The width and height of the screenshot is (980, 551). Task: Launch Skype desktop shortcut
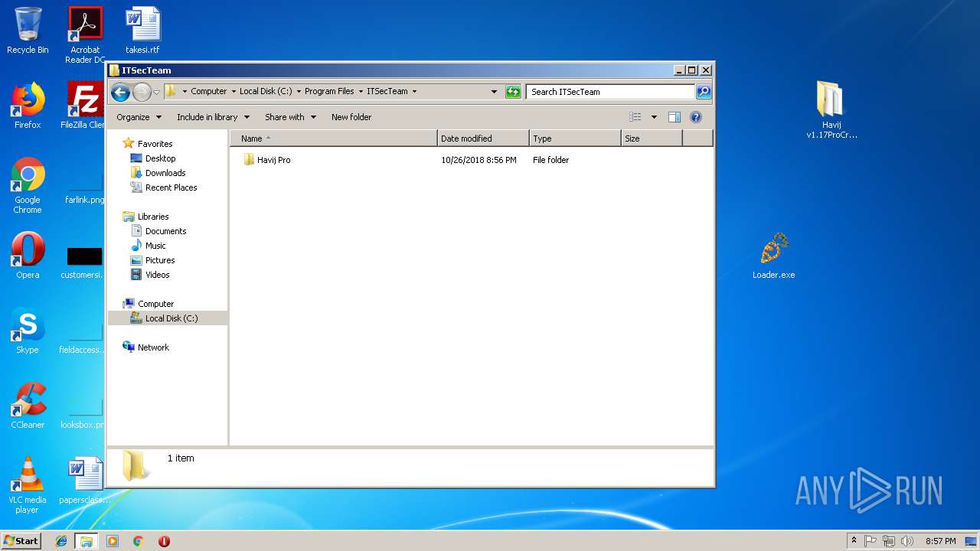click(28, 331)
